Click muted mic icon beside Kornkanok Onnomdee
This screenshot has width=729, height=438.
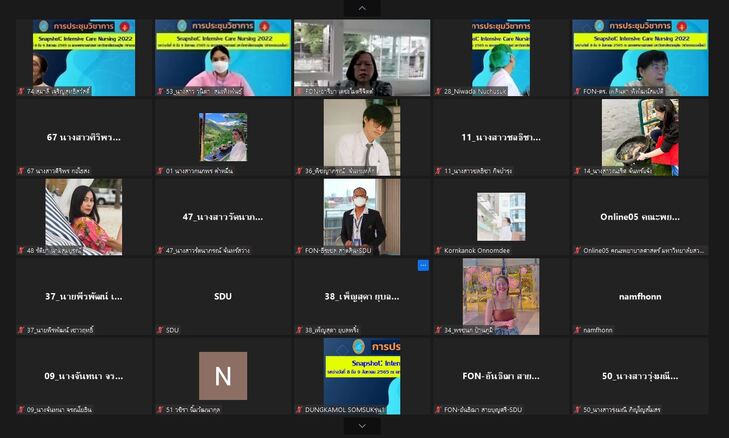[x=438, y=250]
